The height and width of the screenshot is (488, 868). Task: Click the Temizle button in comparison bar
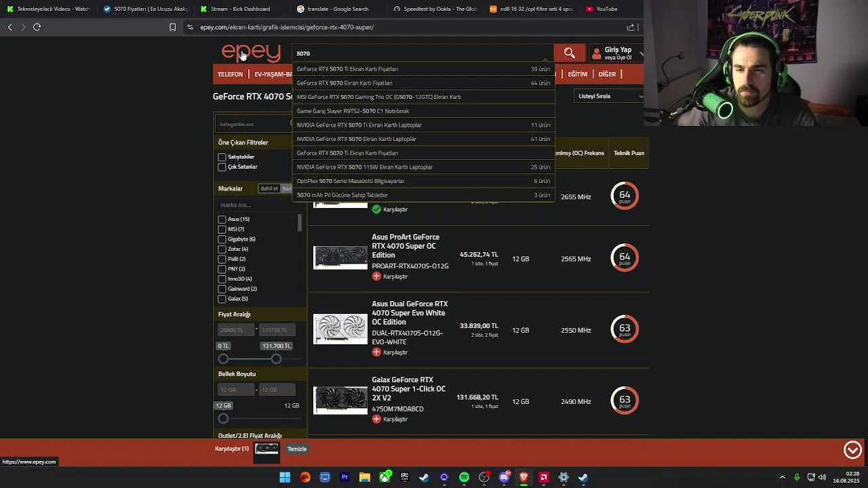click(297, 449)
